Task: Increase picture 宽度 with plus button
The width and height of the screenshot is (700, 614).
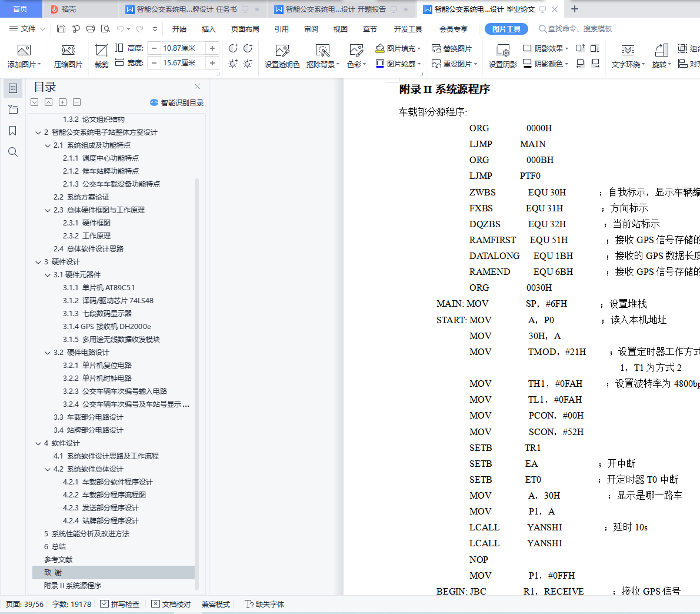Action: [212, 63]
